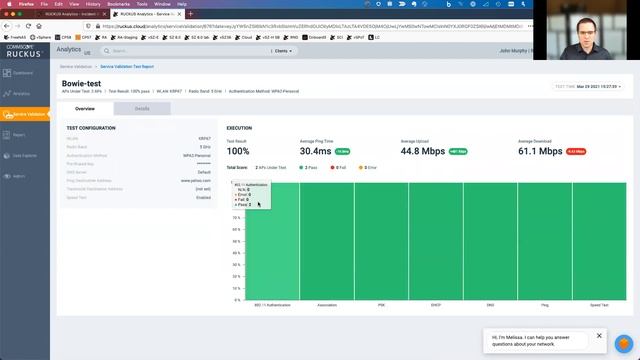Select the Service Validation sidebar item
Image resolution: width=640 pixels, height=360 pixels.
(25, 114)
